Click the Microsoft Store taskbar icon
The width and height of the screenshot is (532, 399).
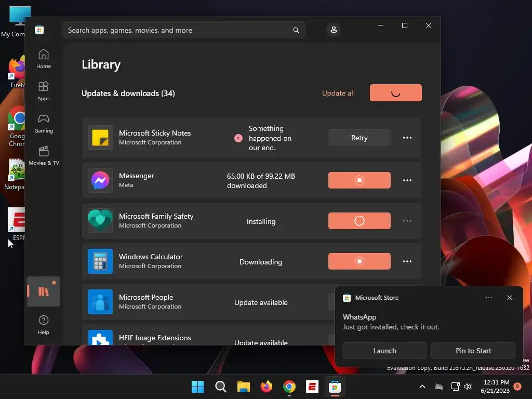pos(335,387)
